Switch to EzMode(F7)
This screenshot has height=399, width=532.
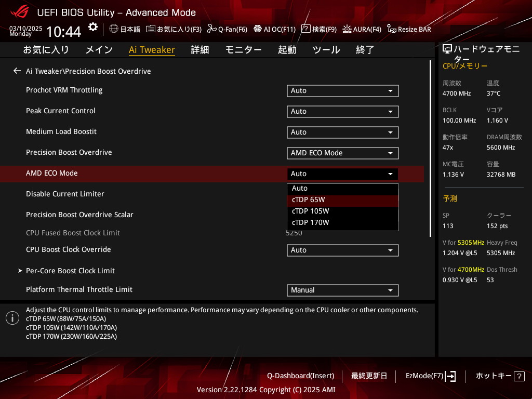point(430,376)
